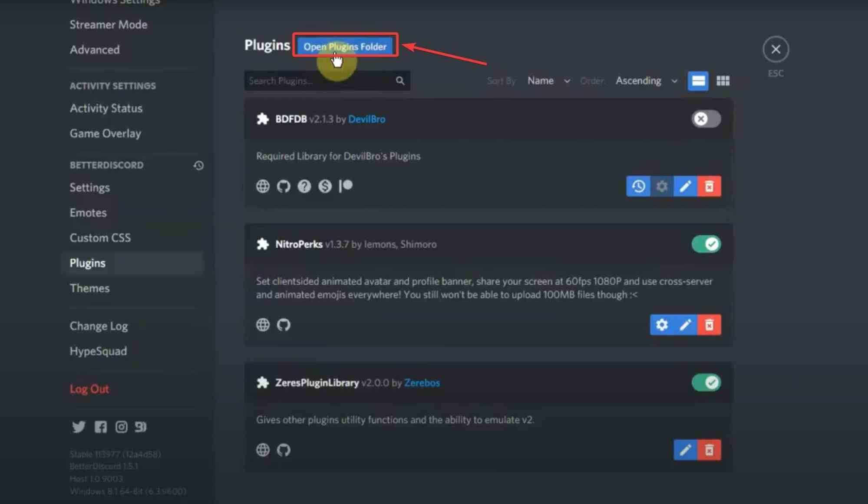
Task: Click the ZeresPluginLibrary plugin name
Action: point(317,382)
